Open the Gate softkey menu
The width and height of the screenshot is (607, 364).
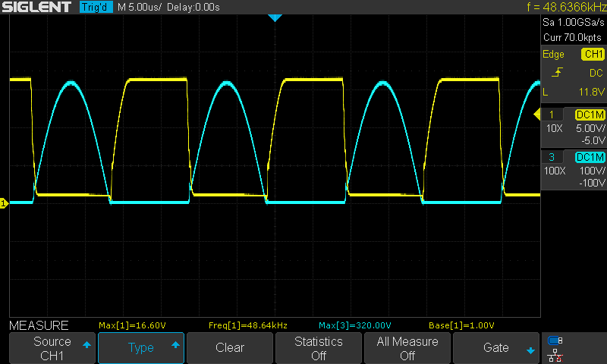[x=496, y=348]
